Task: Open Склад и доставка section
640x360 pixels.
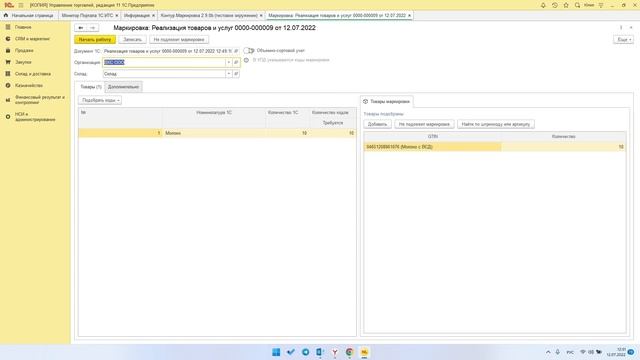Action: point(33,74)
